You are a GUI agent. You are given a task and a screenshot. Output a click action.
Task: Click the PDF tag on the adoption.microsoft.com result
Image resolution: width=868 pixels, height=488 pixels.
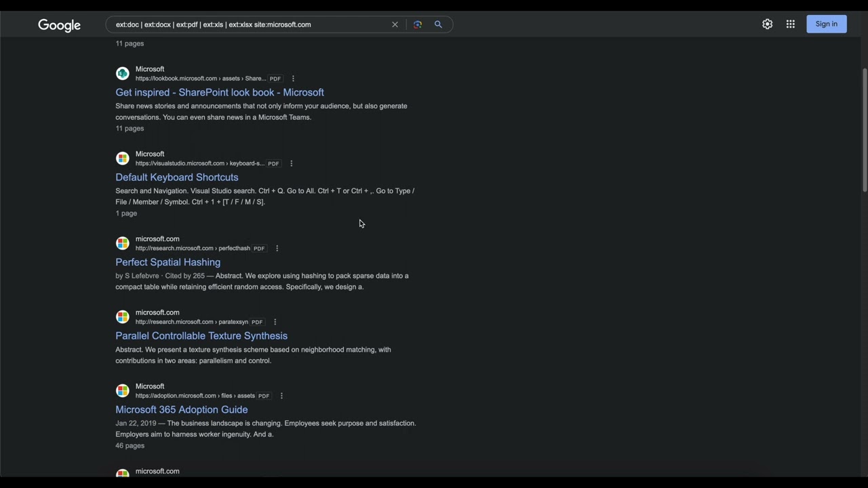pos(264,396)
